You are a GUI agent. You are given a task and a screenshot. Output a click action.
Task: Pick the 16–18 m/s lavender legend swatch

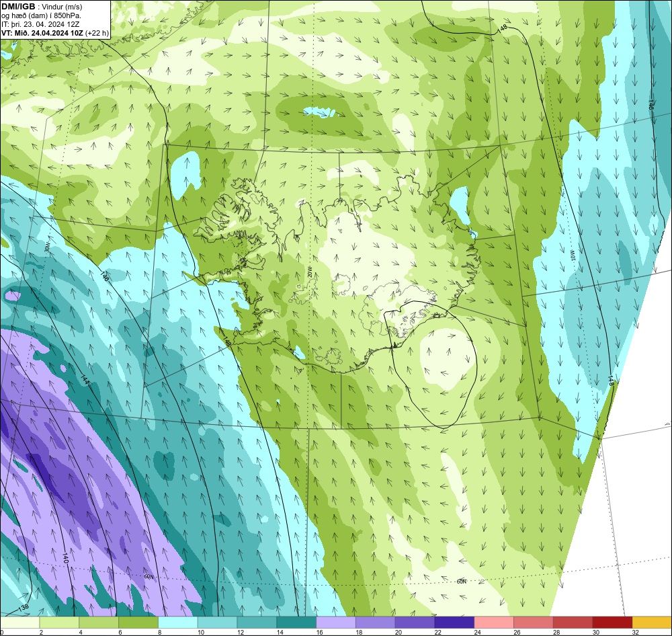336,623
